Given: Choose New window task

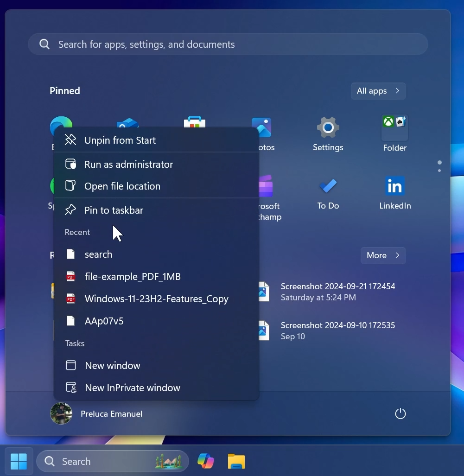Looking at the screenshot, I should [156, 365].
